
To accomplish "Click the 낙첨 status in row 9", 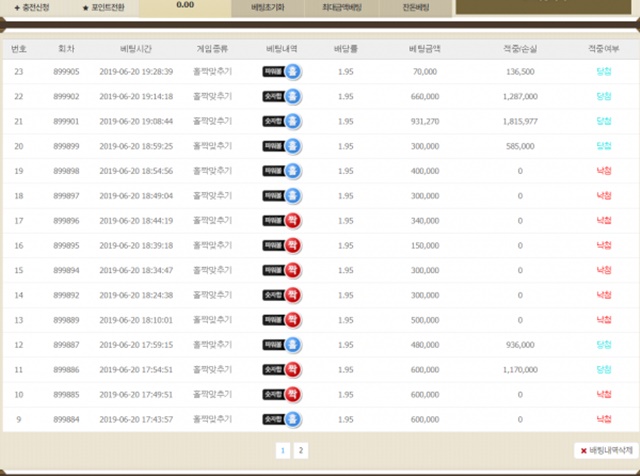I will tap(604, 419).
